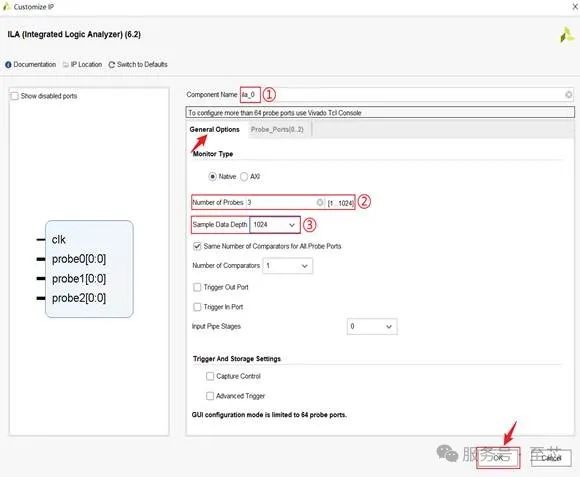Screen dimensions: 580x477
Task: Open the Input Pipe Stages dropdown
Action: click(x=372, y=327)
